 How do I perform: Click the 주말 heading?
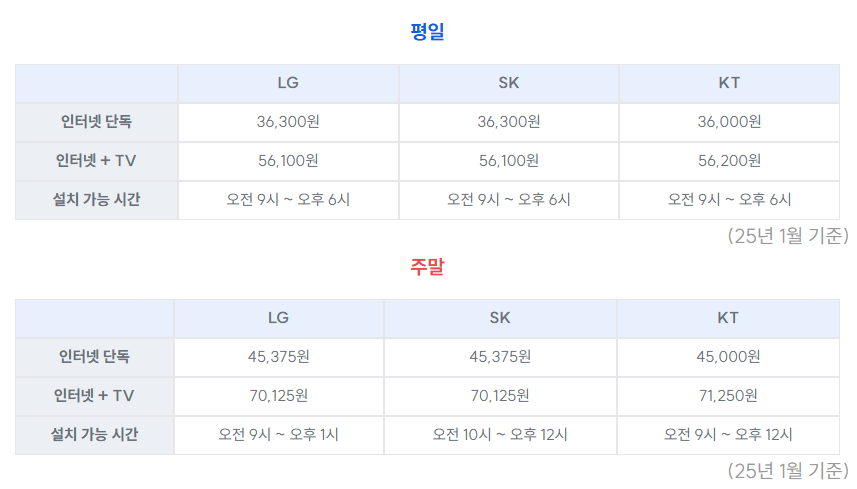(x=427, y=267)
